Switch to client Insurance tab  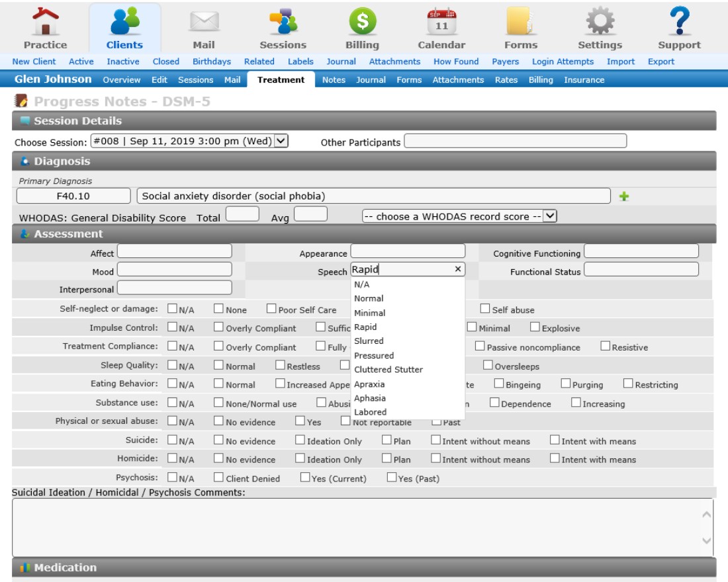tap(584, 80)
